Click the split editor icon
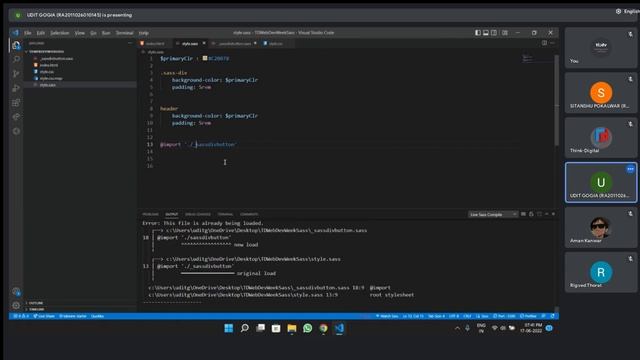This screenshot has width=640, height=360. [544, 43]
